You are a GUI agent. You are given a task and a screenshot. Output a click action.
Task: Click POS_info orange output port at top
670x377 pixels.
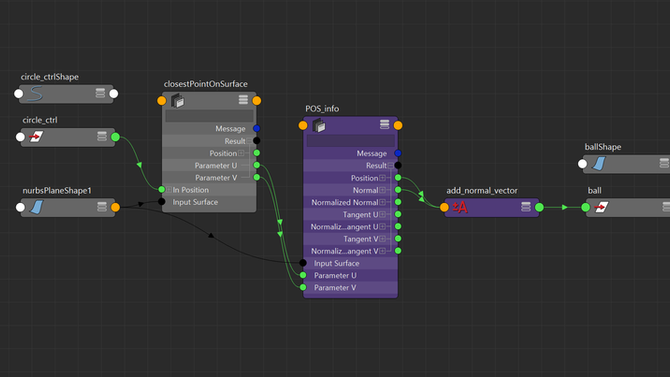coord(398,125)
